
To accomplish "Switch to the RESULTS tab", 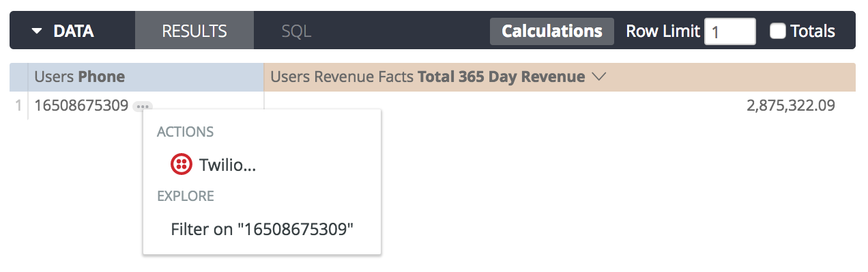I will pos(194,31).
